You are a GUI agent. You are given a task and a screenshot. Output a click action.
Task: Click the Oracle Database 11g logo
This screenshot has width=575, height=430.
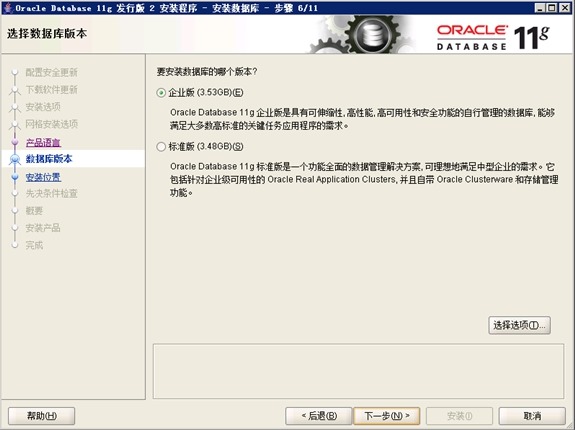493,37
